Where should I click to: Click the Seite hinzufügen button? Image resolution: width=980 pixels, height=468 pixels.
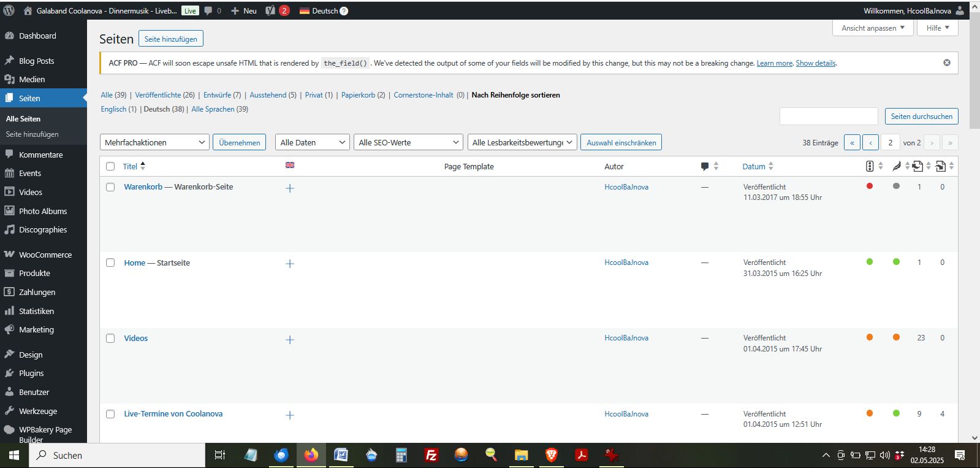[171, 39]
